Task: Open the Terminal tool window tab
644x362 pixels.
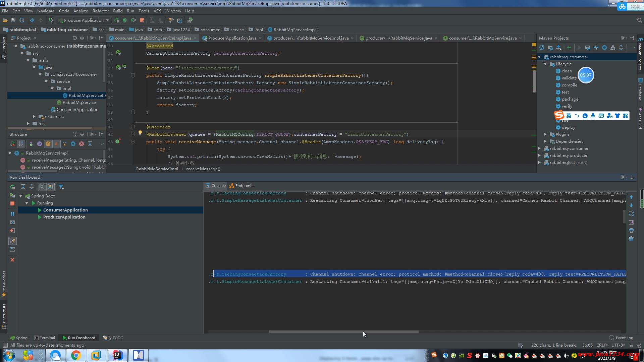Action: pyautogui.click(x=45, y=338)
